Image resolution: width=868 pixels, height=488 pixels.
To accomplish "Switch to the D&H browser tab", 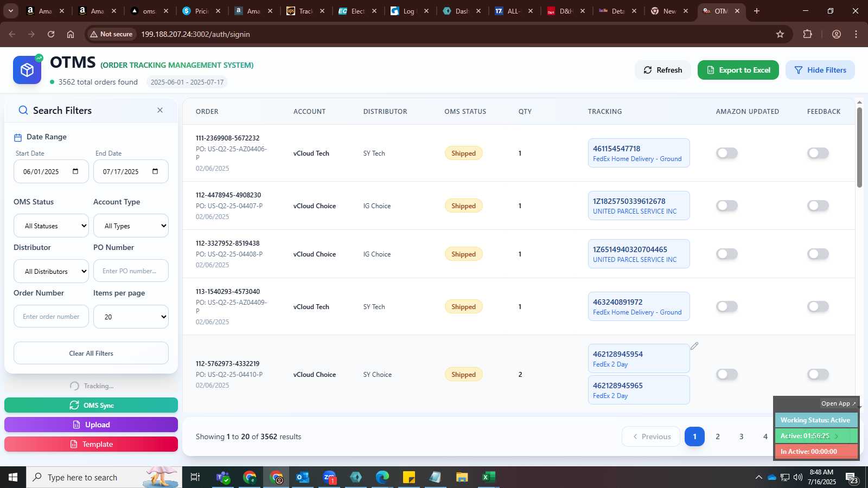I will (566, 11).
